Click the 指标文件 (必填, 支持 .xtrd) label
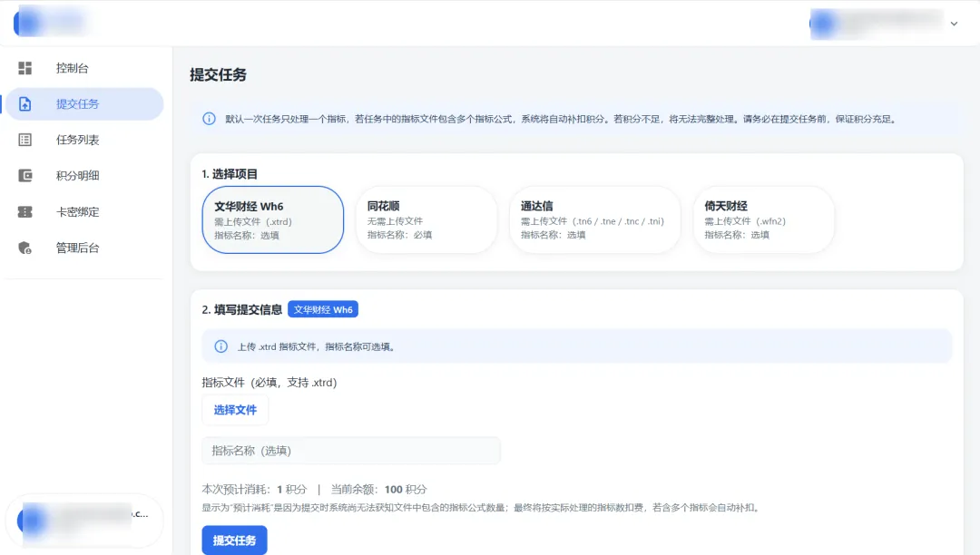The width and height of the screenshot is (980, 555). (x=269, y=382)
